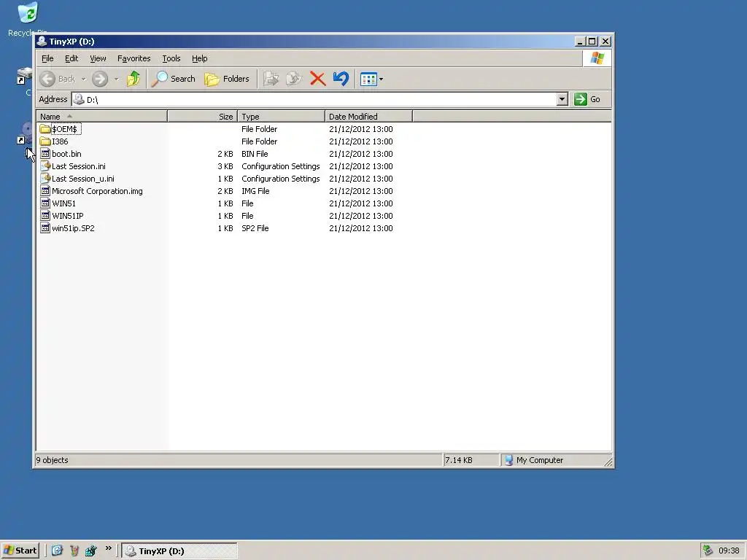Open the Forward history dropdown arrow
747x560 pixels.
[x=116, y=79]
